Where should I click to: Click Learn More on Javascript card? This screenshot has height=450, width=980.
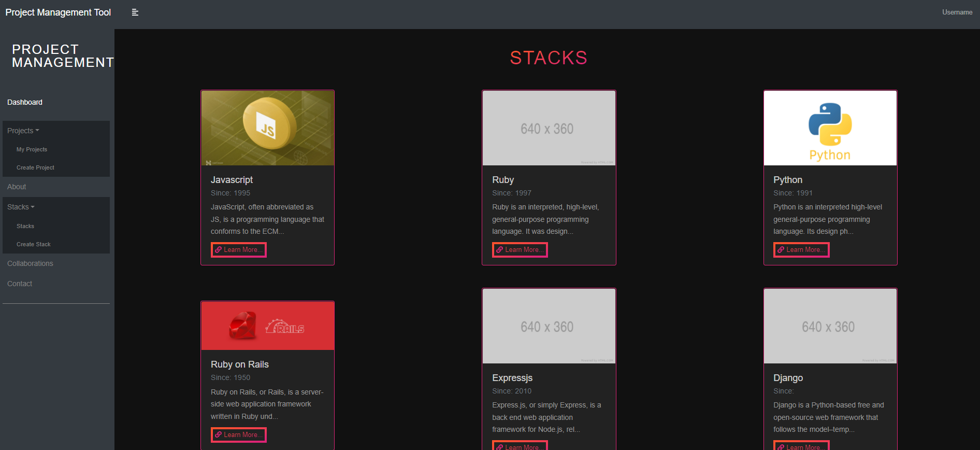(x=239, y=250)
